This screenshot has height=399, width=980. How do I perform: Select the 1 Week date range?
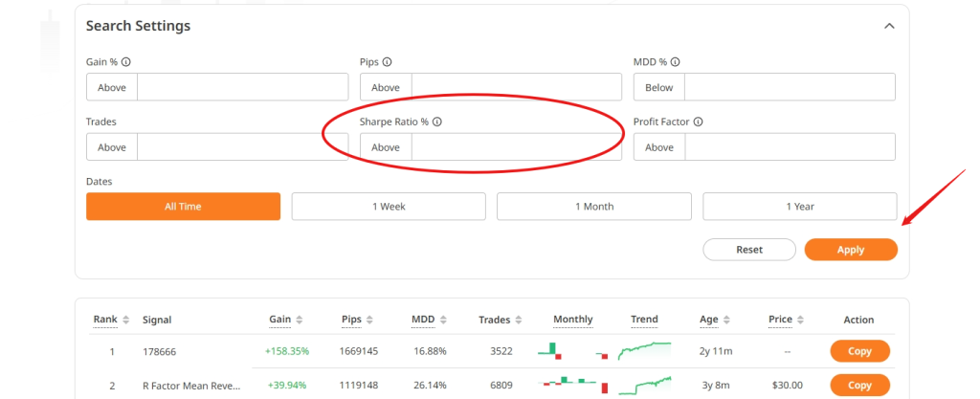[389, 207]
